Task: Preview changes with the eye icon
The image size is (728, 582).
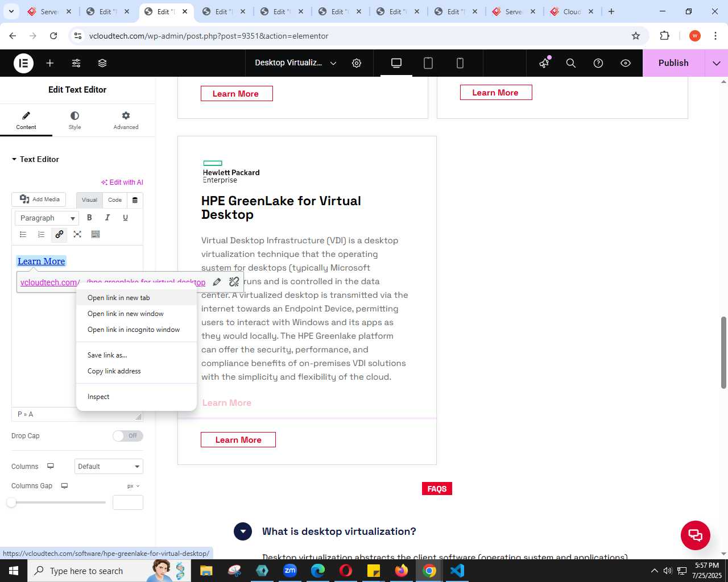Action: [626, 63]
